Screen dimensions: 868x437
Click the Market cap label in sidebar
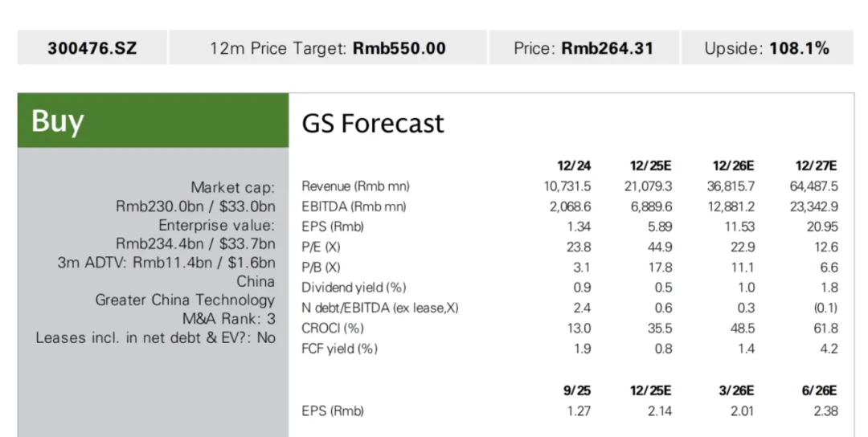click(232, 188)
